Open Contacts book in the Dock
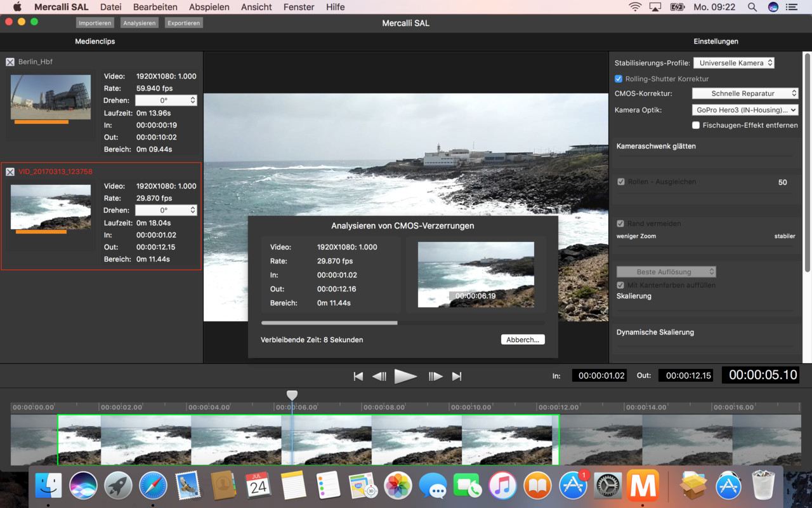The height and width of the screenshot is (508, 812). (x=223, y=486)
